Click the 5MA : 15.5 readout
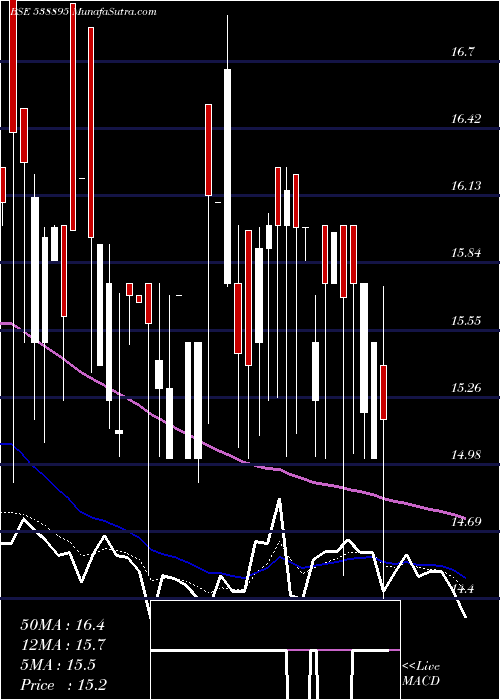This screenshot has height=700, width=500. click(x=58, y=665)
